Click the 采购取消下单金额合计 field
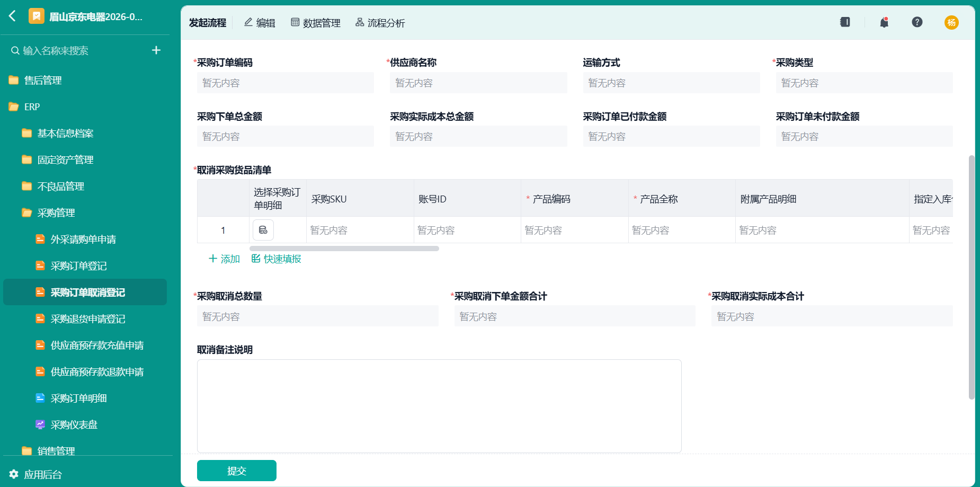The image size is (980, 487). coord(575,316)
